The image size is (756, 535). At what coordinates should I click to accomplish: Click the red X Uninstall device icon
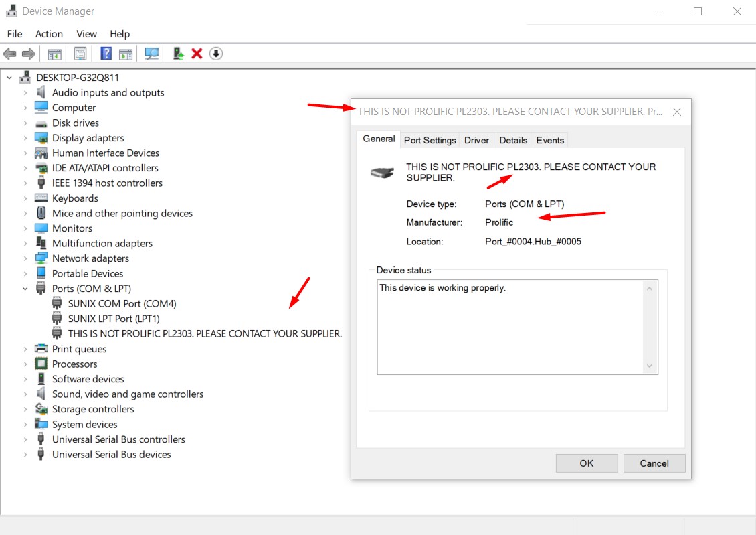197,54
